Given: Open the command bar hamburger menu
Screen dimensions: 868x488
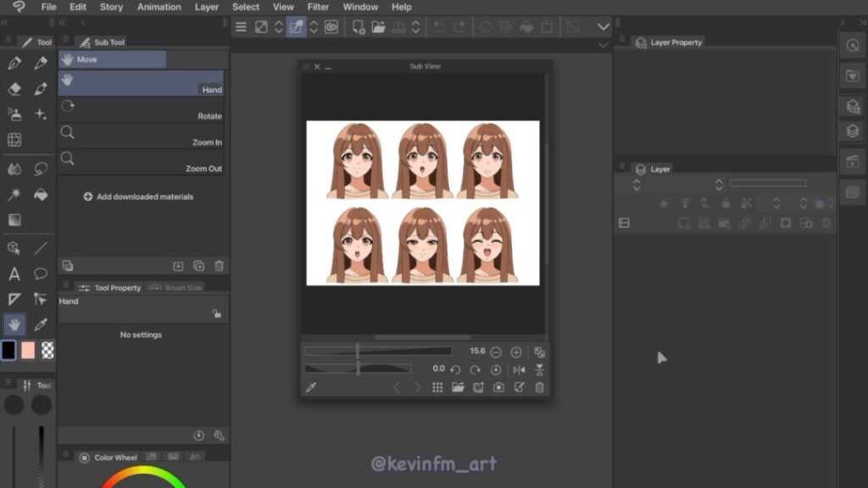Looking at the screenshot, I should click(241, 27).
